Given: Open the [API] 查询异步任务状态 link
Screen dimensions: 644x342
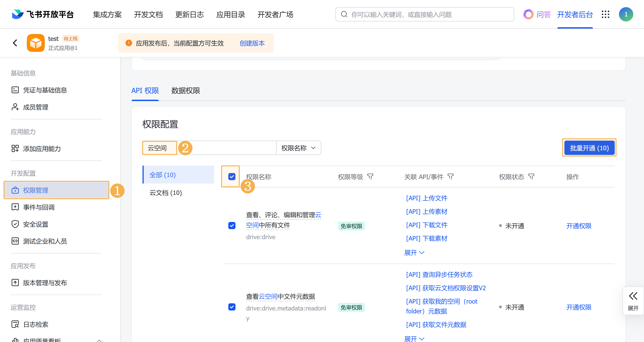Looking at the screenshot, I should (439, 274).
